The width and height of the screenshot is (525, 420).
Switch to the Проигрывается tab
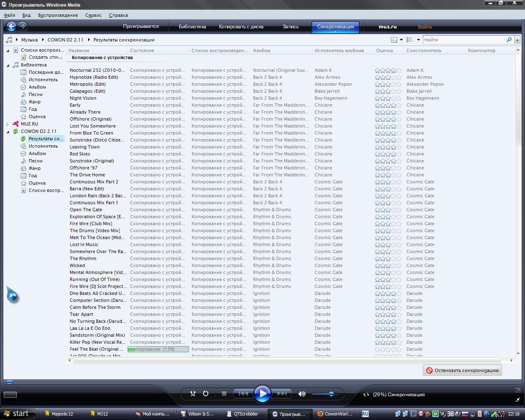tap(141, 26)
